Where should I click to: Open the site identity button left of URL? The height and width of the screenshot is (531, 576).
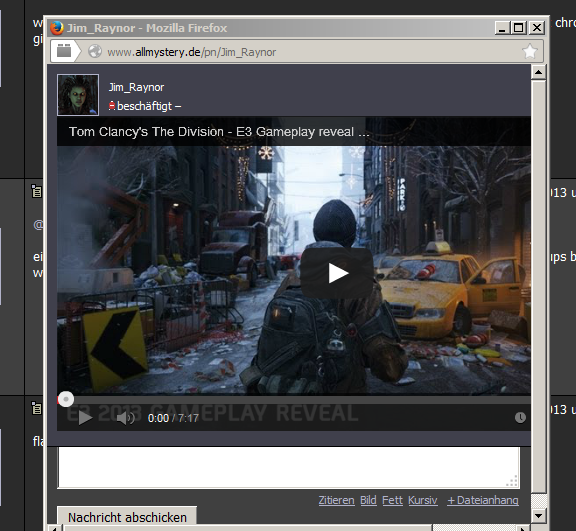pos(66,51)
